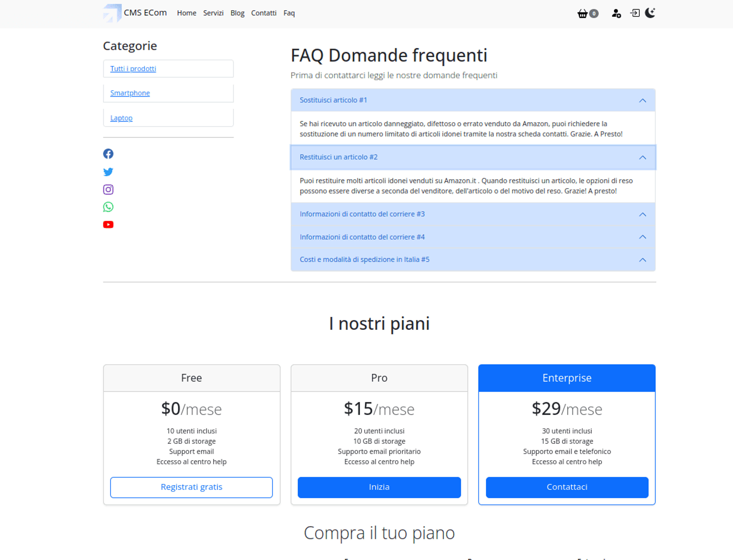Click the login arrow icon

click(635, 13)
